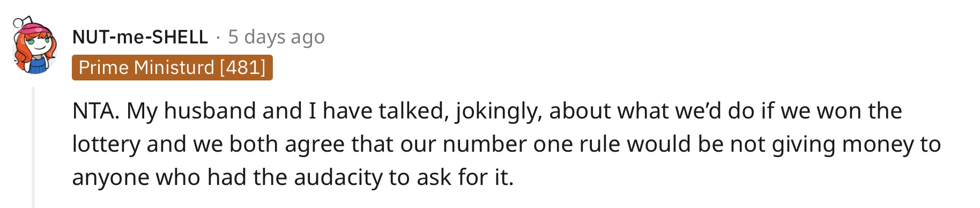The width and height of the screenshot is (980, 208).
Task: Click the word 'NTA' in the comment
Action: pyautogui.click(x=93, y=111)
